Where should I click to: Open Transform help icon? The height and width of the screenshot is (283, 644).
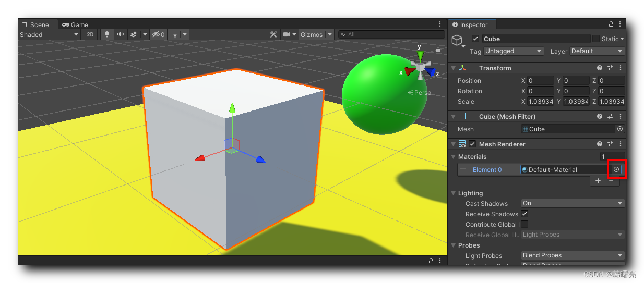pos(600,68)
